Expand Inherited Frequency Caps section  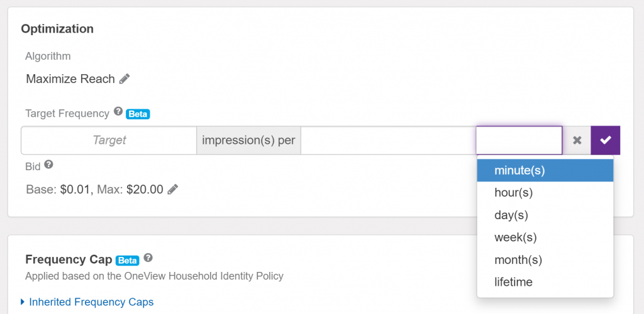(x=91, y=302)
